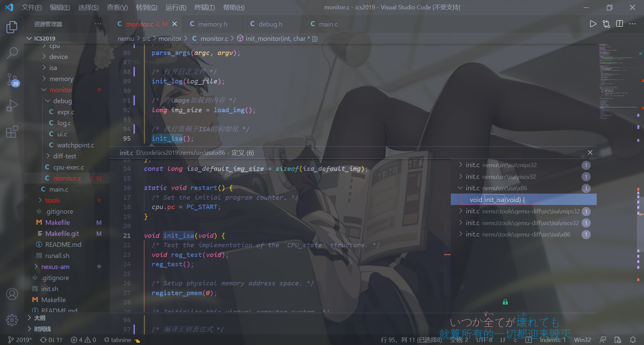Expand the 时间线 timeline section

67,329
